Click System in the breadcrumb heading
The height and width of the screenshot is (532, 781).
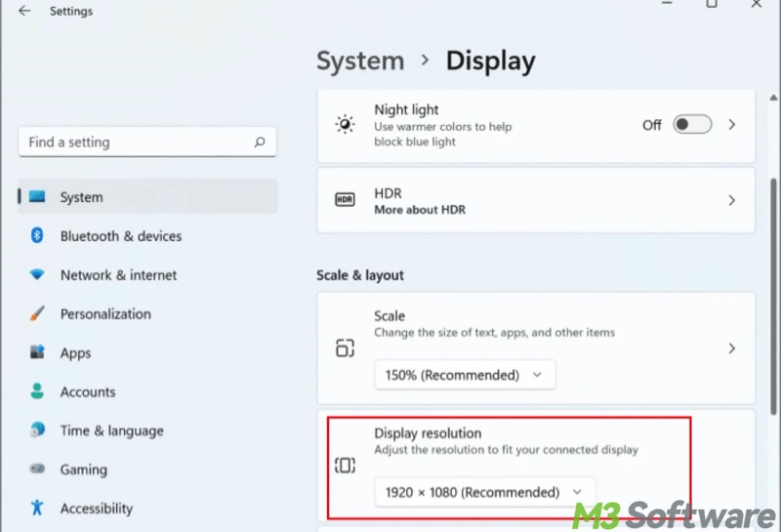pyautogui.click(x=360, y=61)
